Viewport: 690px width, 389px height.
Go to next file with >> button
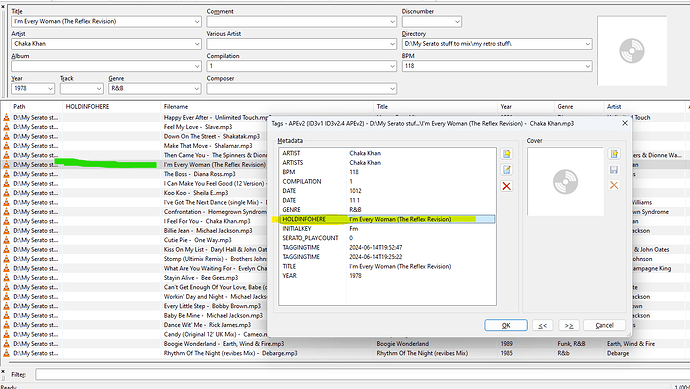coord(569,325)
